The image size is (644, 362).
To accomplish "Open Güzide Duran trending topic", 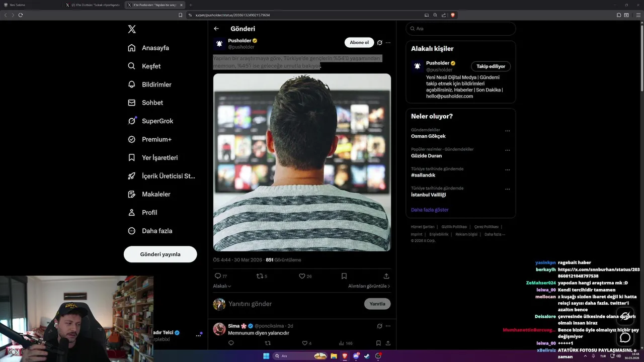I will (x=426, y=155).
